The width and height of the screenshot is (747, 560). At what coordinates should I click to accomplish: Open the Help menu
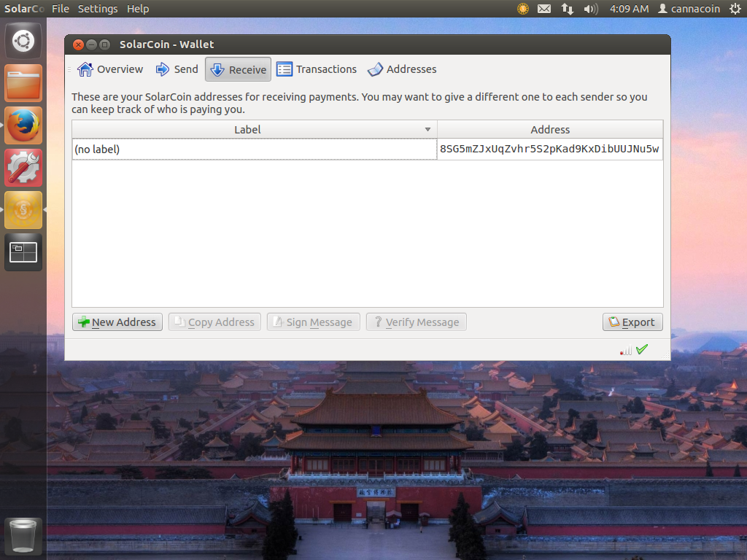click(x=138, y=9)
